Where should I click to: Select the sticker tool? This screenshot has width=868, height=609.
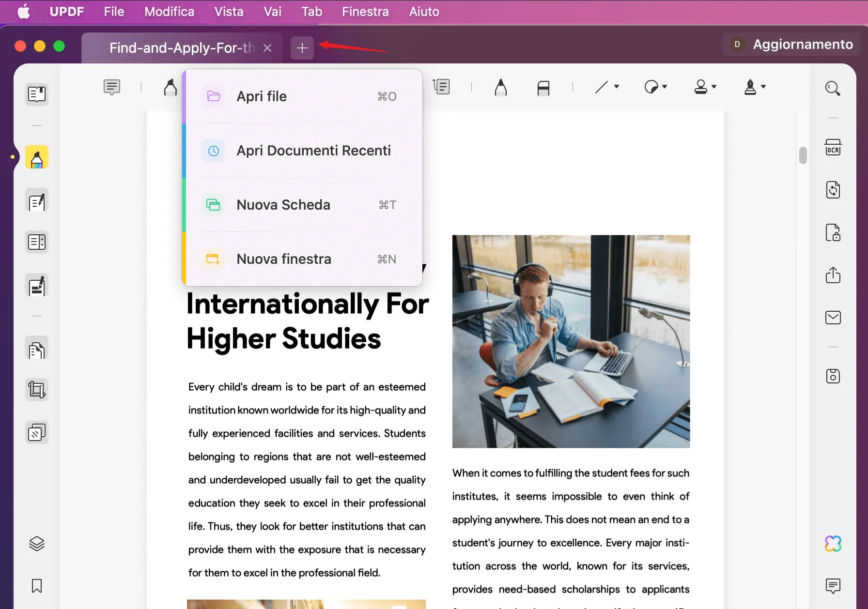pyautogui.click(x=651, y=87)
